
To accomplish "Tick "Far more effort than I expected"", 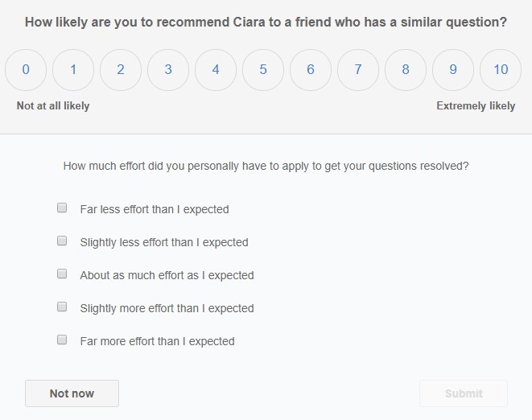I will pos(62,340).
